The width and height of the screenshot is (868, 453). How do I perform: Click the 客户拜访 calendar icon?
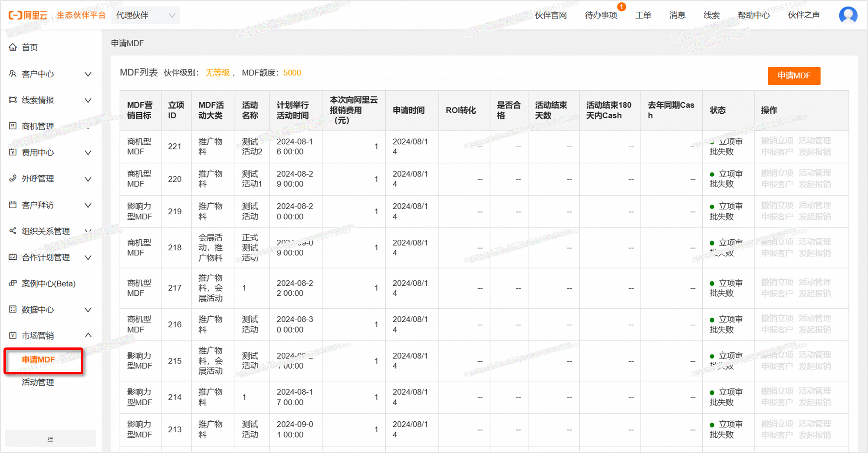coord(13,205)
